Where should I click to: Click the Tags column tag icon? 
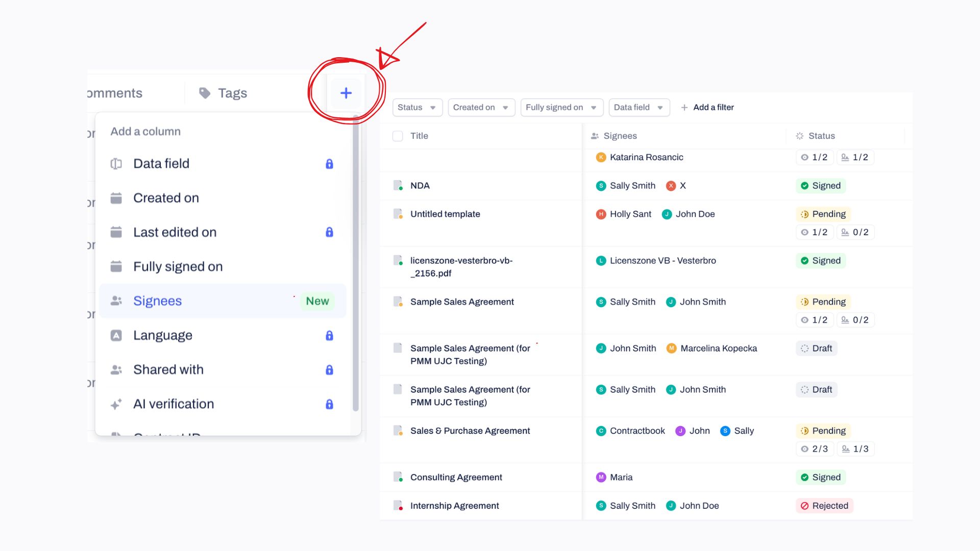coord(205,93)
